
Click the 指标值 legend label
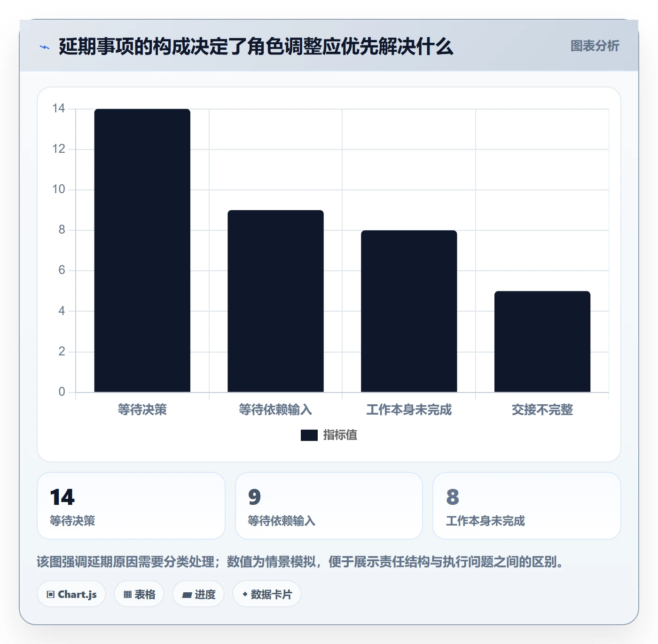pos(340,435)
